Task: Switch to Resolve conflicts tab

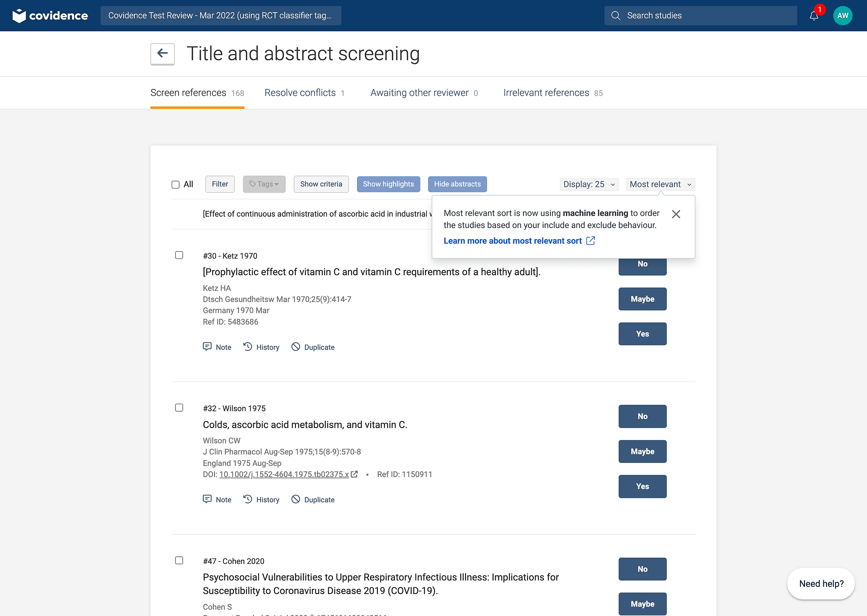Action: pyautogui.click(x=304, y=92)
